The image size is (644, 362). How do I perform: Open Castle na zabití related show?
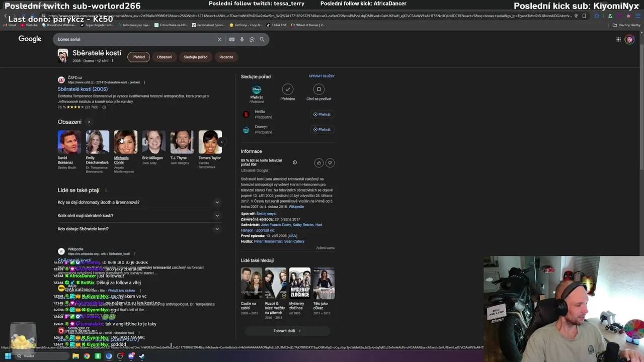tap(252, 284)
